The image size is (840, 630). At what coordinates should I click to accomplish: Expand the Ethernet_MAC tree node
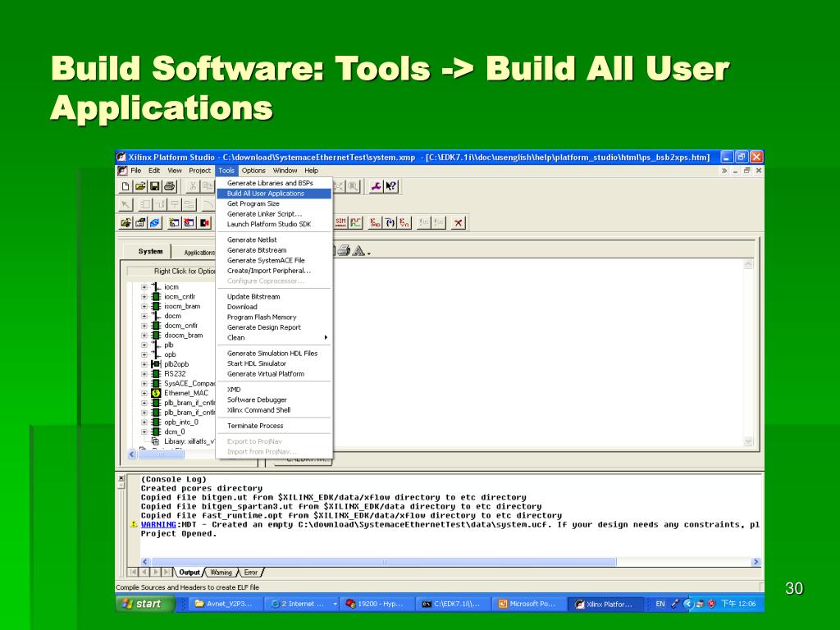pos(144,393)
